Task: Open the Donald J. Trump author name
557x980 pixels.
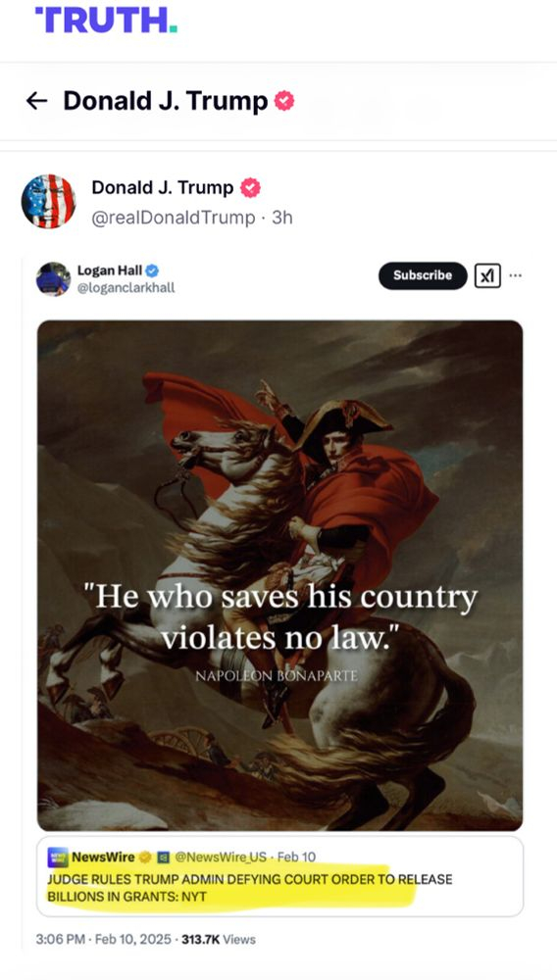Action: 163,187
